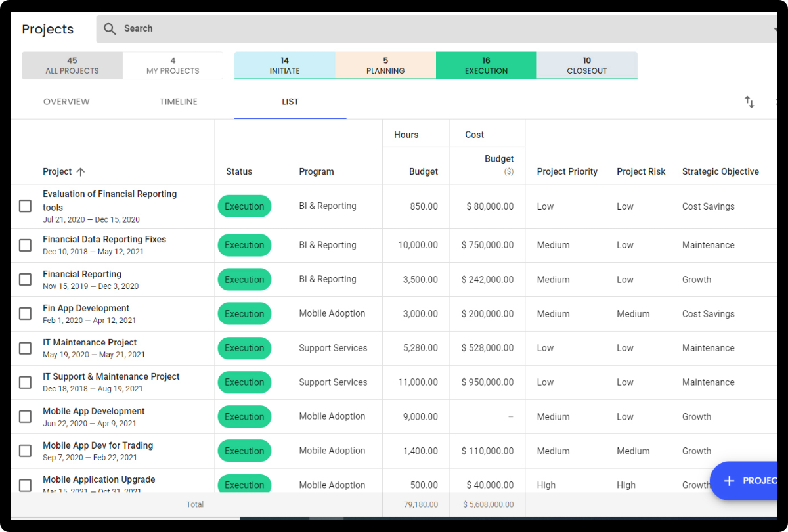Click the Program column header
788x532 pixels.
tap(317, 171)
